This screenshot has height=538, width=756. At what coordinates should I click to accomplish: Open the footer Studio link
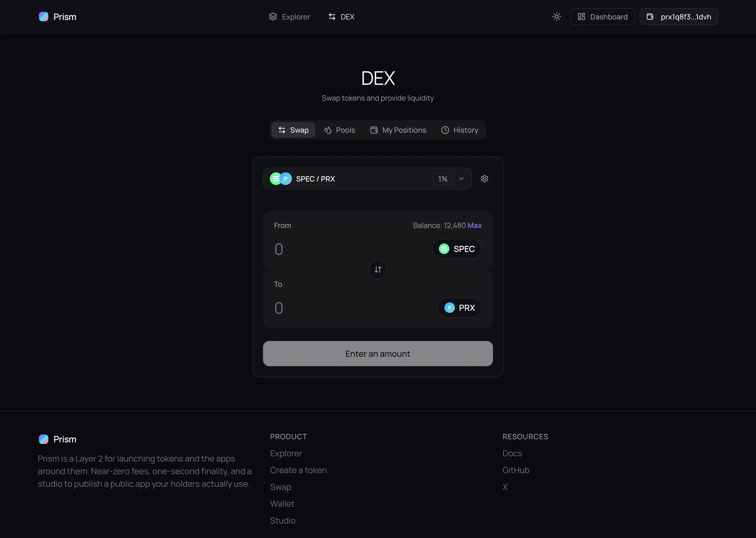pos(283,520)
